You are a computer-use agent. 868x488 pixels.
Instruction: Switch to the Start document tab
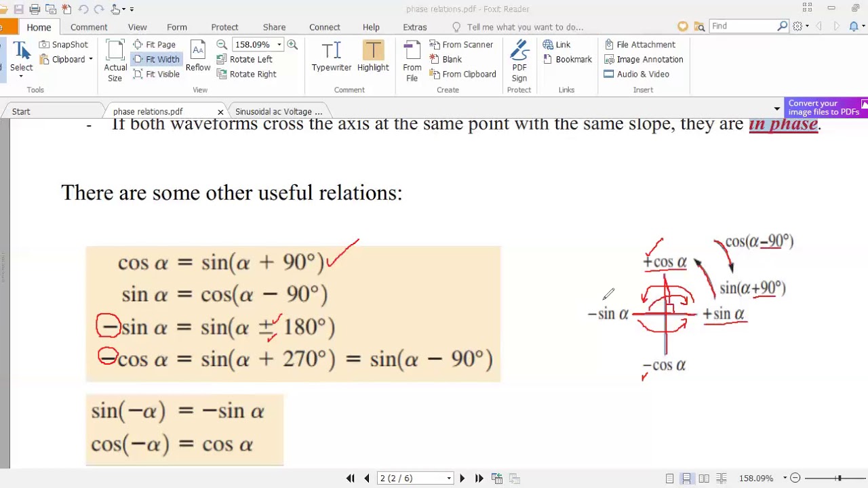[21, 112]
